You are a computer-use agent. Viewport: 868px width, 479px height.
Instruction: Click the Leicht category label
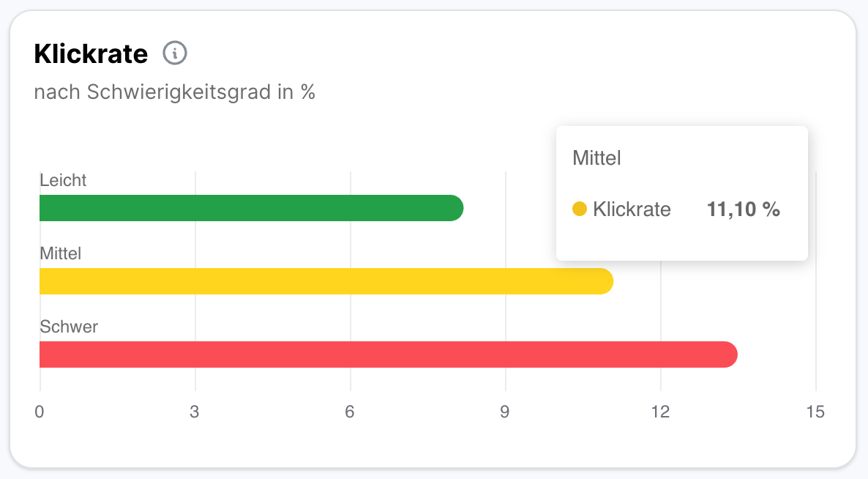63,180
